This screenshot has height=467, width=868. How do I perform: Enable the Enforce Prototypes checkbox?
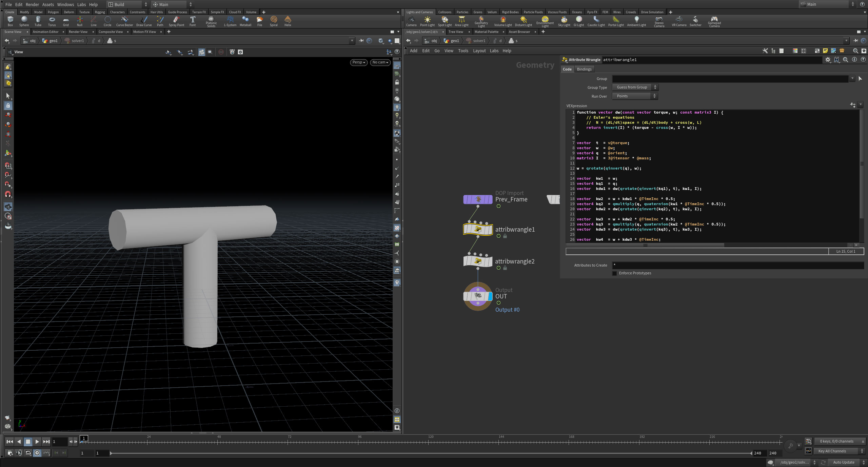coord(615,273)
